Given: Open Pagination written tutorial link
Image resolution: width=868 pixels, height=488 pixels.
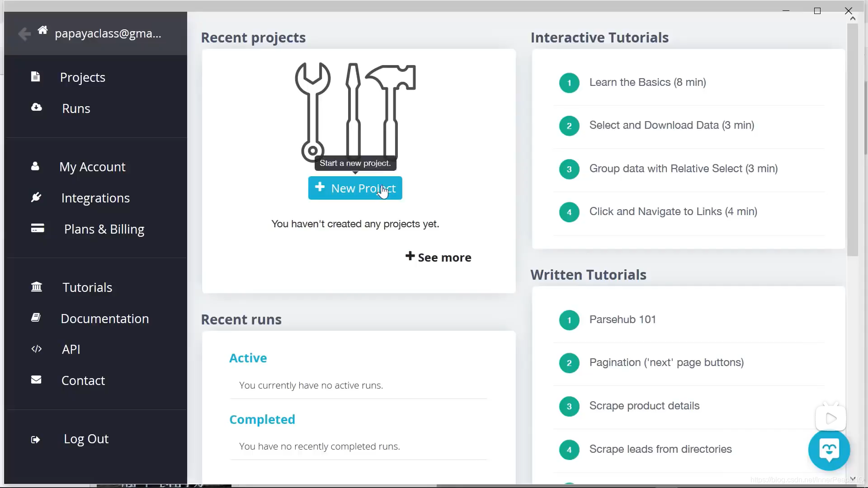Looking at the screenshot, I should 666,362.
